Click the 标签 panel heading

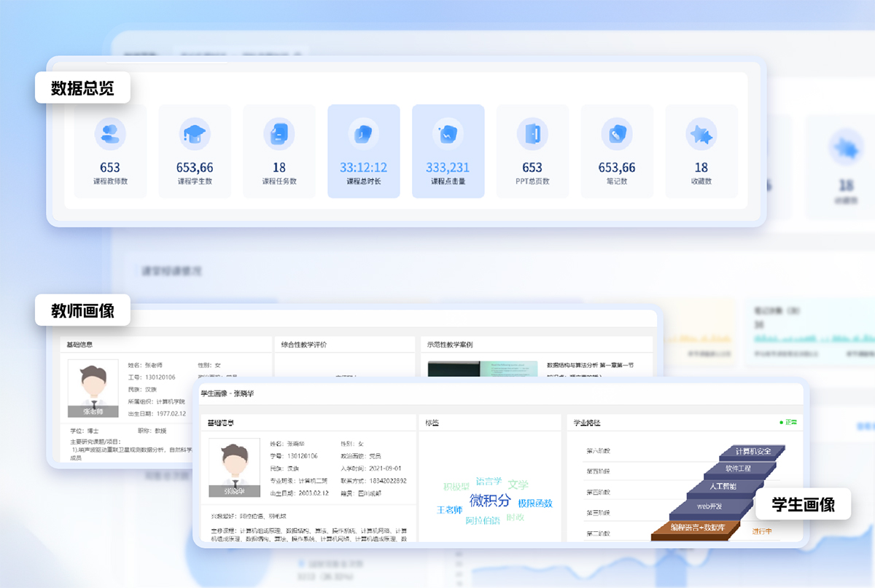(432, 423)
